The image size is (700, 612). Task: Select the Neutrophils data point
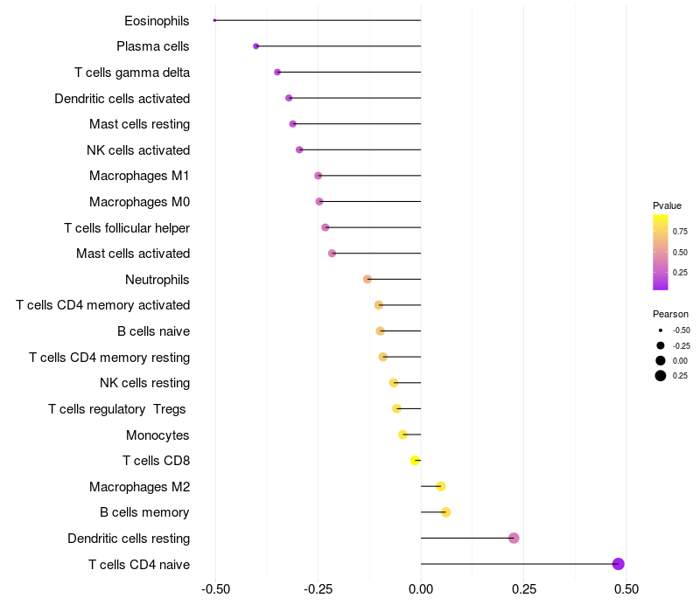(367, 279)
